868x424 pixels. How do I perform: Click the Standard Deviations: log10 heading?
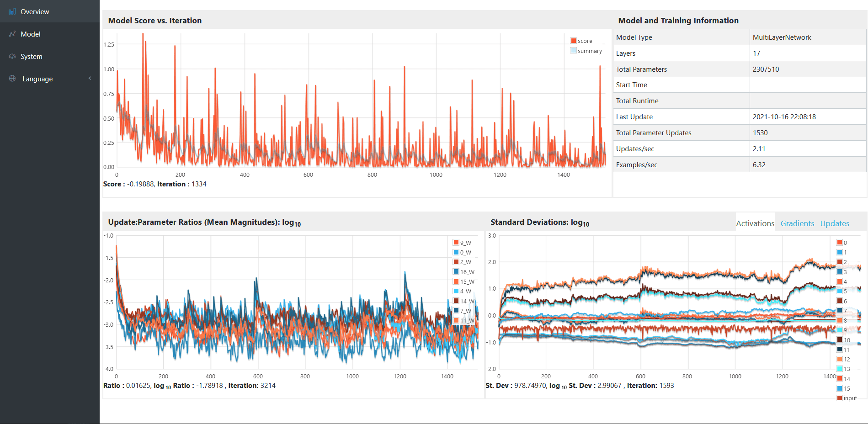(540, 223)
